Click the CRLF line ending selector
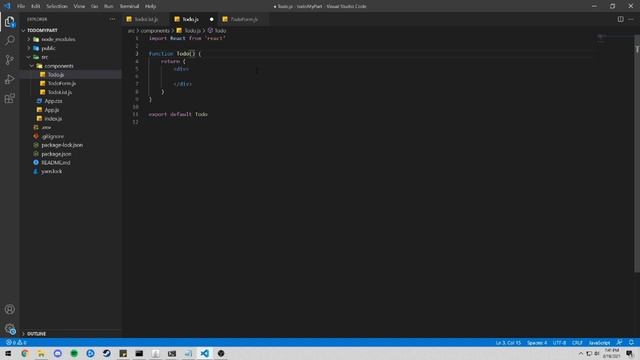Viewport: 640px width, 360px height. [x=577, y=342]
